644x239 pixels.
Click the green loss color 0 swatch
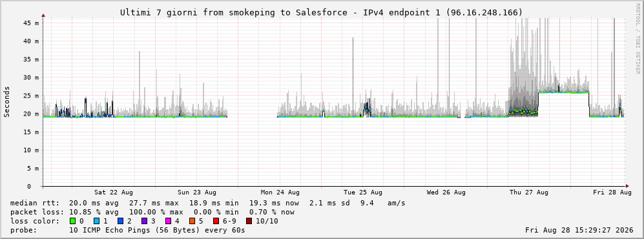coord(73,221)
